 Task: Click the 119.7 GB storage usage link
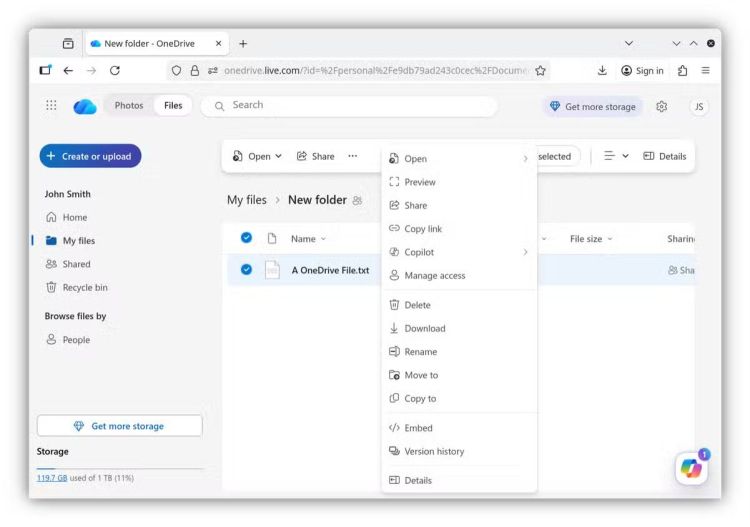(x=52, y=478)
